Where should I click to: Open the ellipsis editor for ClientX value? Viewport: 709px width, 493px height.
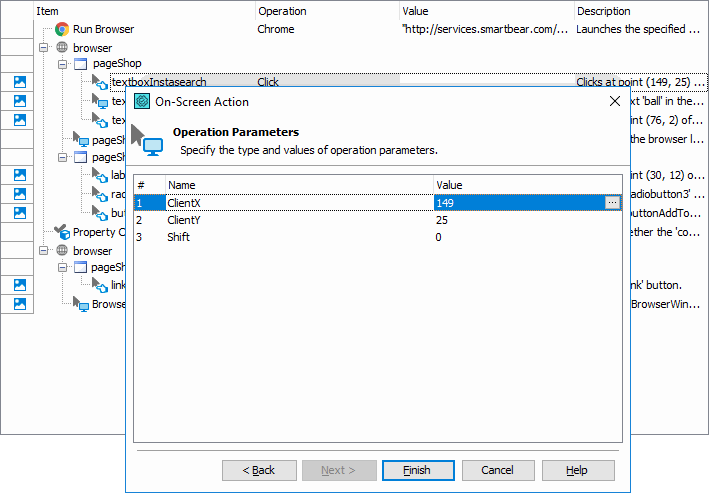pyautogui.click(x=612, y=202)
